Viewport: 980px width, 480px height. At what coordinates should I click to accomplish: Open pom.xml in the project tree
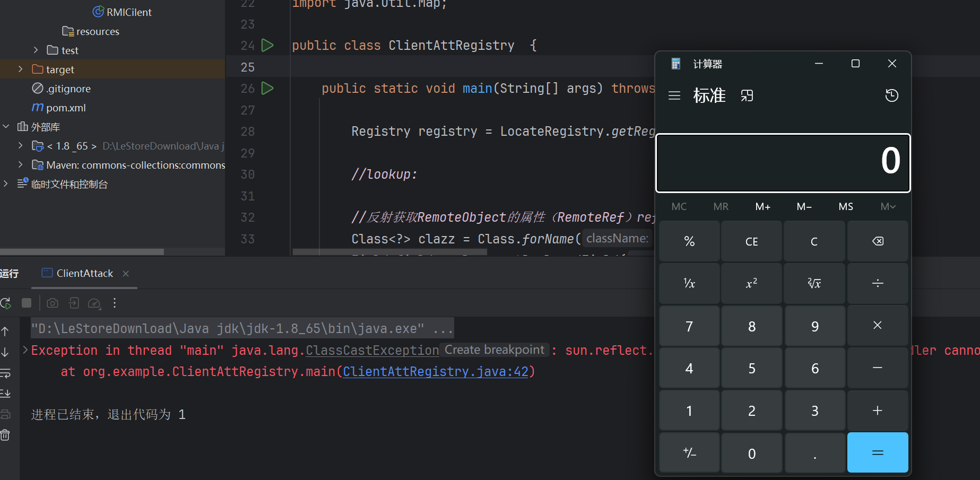66,108
